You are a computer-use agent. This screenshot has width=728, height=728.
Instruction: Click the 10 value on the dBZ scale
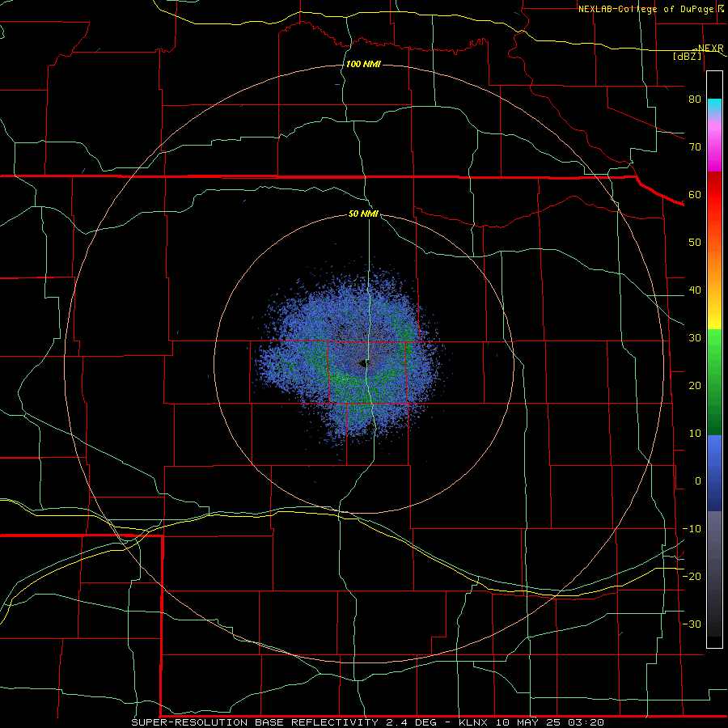(x=695, y=434)
